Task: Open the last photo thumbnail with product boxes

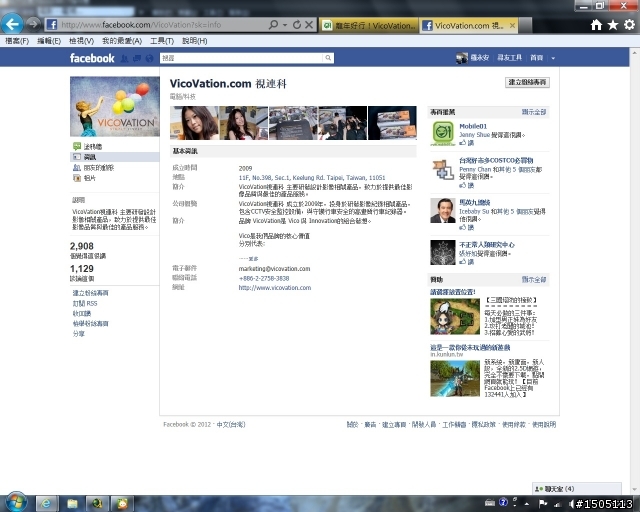Action: coord(392,123)
